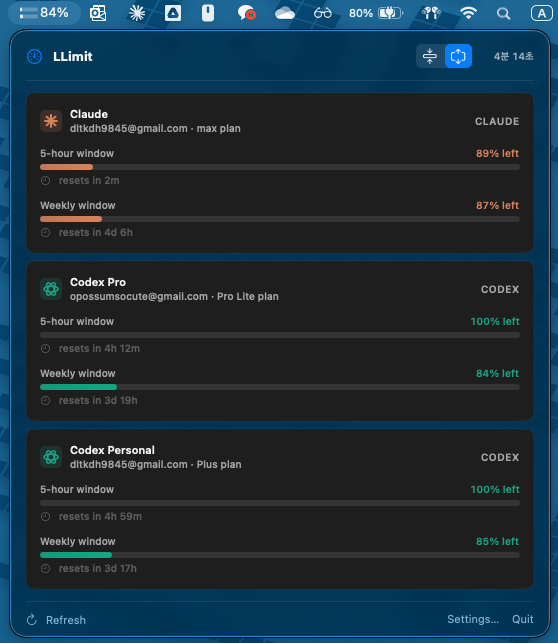
Task: Click the Claude starburst account icon
Action: [x=51, y=121]
